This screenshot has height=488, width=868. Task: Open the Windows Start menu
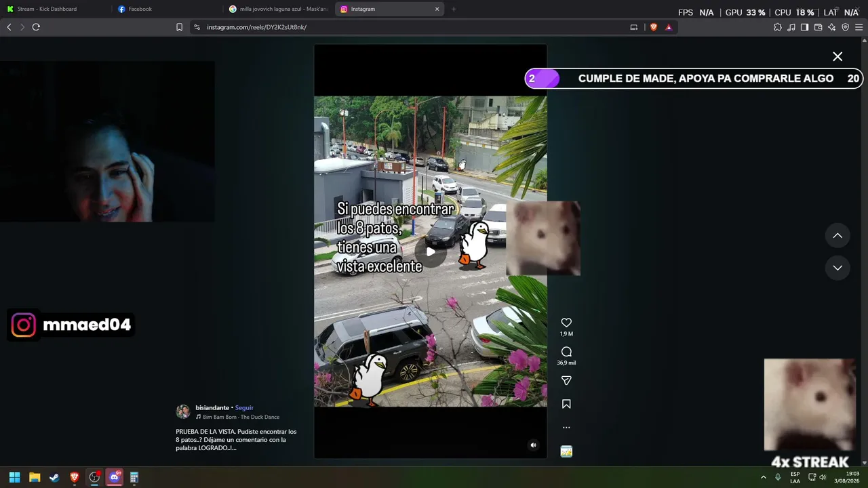pyautogui.click(x=14, y=477)
